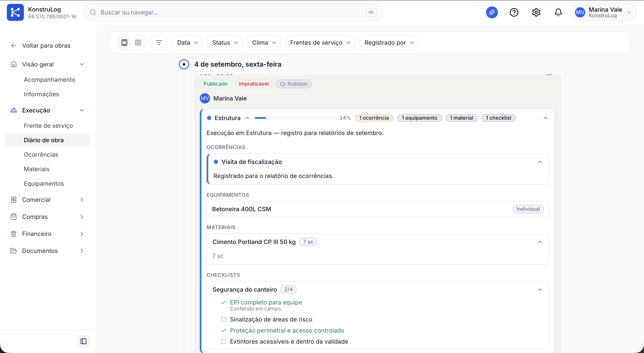Click Estrutura progress bar at 14%
The height and width of the screenshot is (353, 644).
point(295,118)
